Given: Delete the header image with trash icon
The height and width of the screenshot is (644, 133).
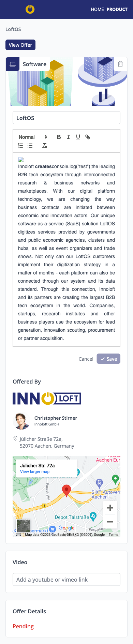Looking at the screenshot, I should [x=120, y=64].
